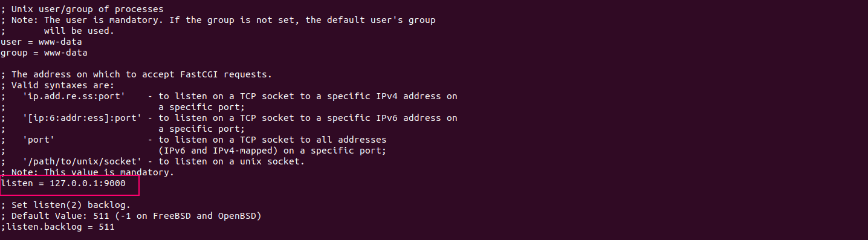This screenshot has height=240, width=868.
Task: Click the "Set listen(2) backlog" comment line
Action: pos(65,205)
